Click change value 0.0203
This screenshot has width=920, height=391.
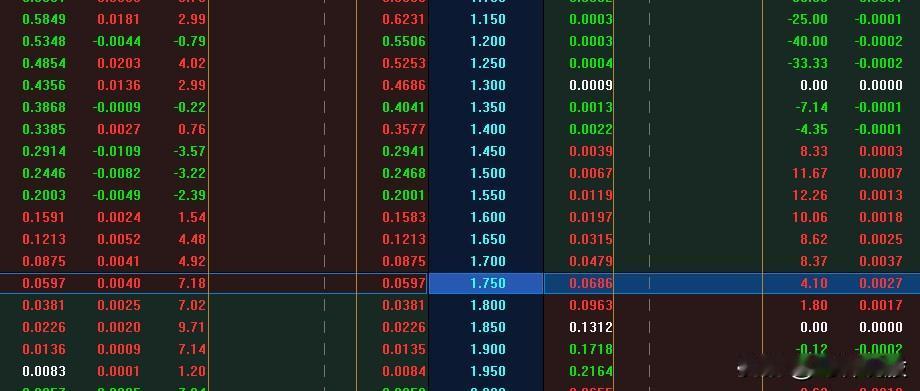pyautogui.click(x=119, y=63)
